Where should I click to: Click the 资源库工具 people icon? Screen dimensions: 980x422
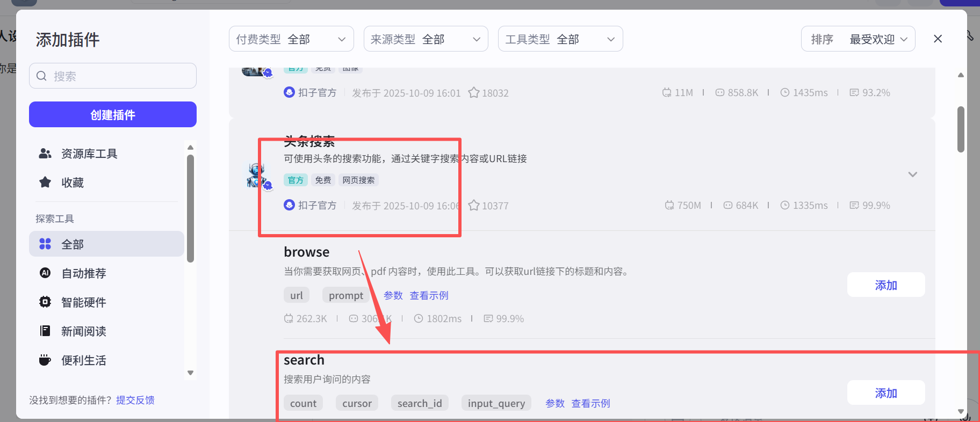[x=45, y=154]
